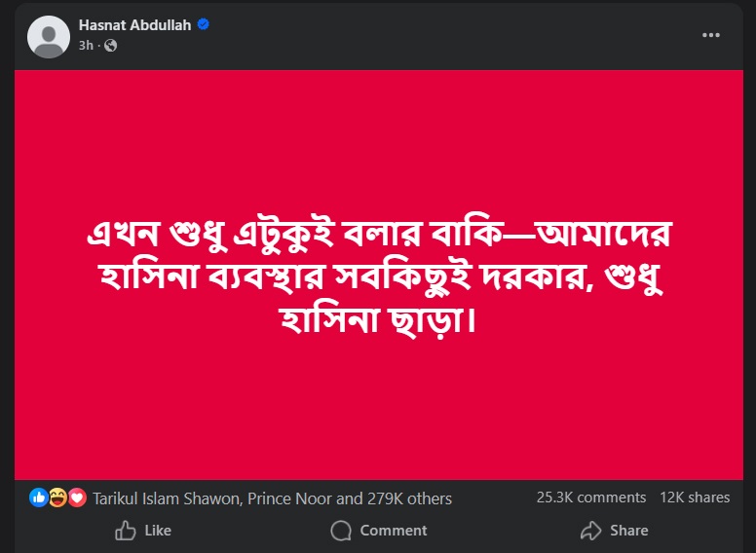View the 12K shares count
This screenshot has width=756, height=553.
[x=695, y=498]
